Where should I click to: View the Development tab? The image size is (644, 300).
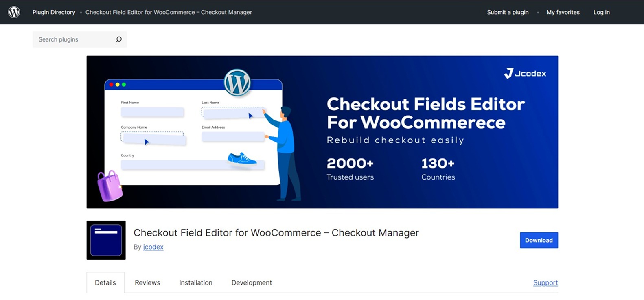tap(252, 282)
